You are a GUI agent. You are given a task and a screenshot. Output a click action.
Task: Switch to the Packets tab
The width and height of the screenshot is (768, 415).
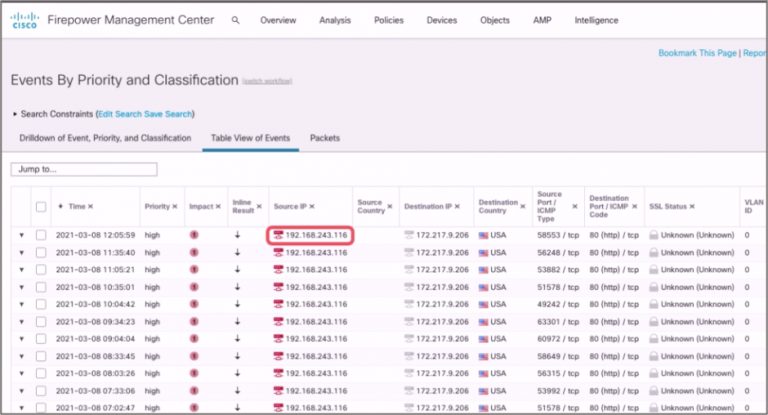pyautogui.click(x=325, y=138)
